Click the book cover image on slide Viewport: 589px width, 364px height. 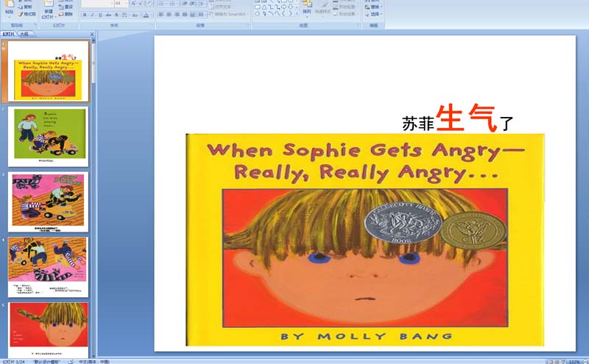coord(364,240)
